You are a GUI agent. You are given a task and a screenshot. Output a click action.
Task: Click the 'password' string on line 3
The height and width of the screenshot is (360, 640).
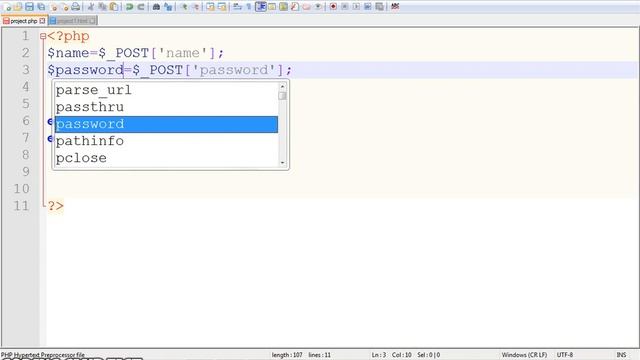pyautogui.click(x=234, y=70)
